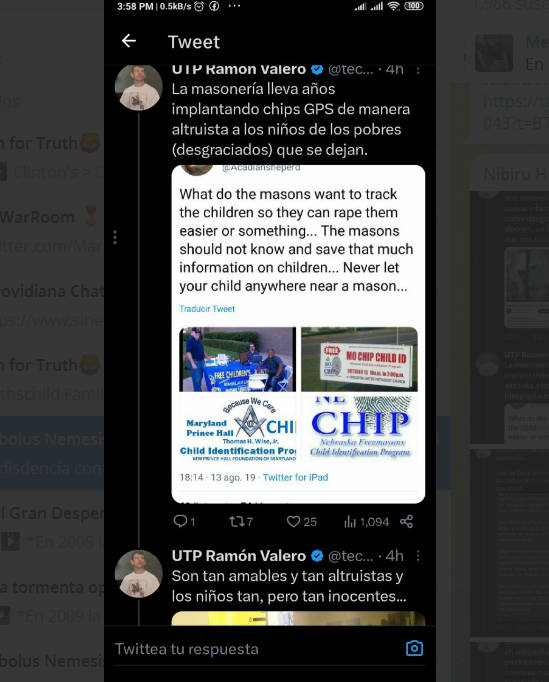Tap the first tweet's profile avatar
This screenshot has width=549, height=682.
tap(139, 87)
